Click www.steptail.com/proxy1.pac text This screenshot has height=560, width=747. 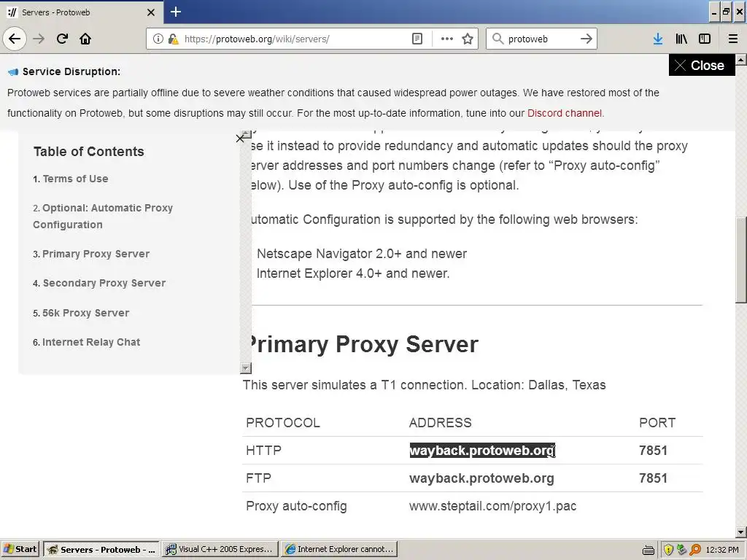(x=492, y=506)
